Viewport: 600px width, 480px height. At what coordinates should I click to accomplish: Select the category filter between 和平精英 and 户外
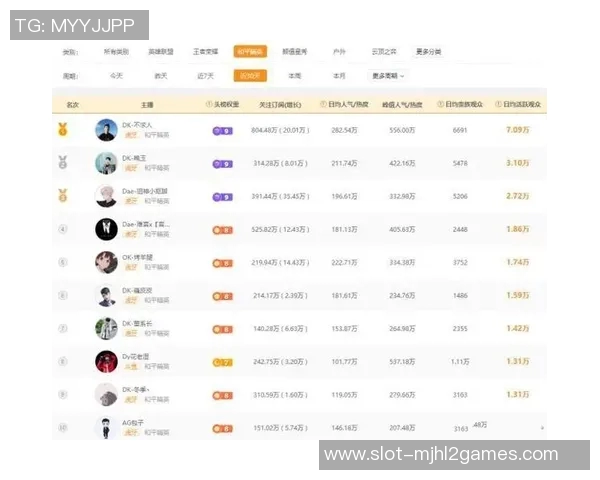[295, 52]
